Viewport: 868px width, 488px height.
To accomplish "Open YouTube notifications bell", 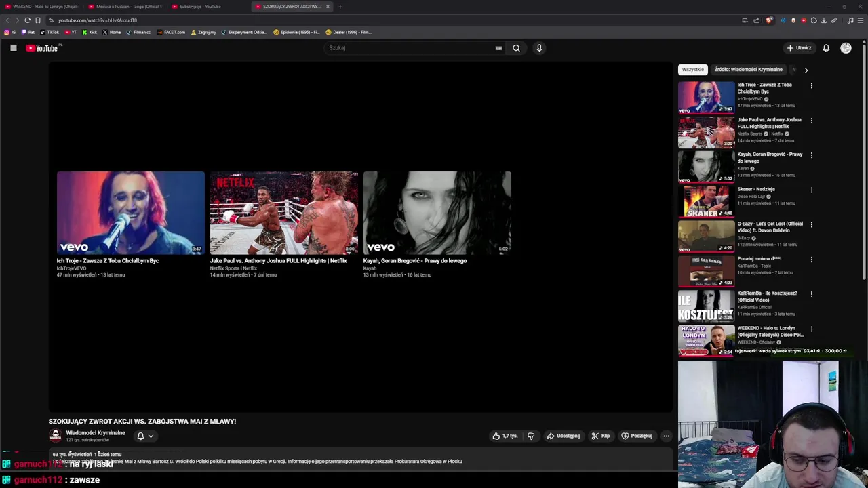I will click(x=826, y=48).
